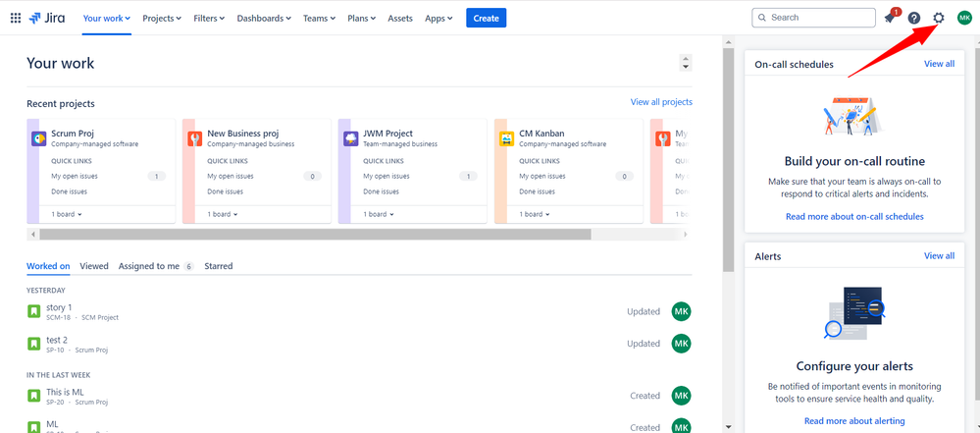Viewport: 980px width, 433px height.
Task: Open My open issues under New Business proj
Action: click(231, 176)
